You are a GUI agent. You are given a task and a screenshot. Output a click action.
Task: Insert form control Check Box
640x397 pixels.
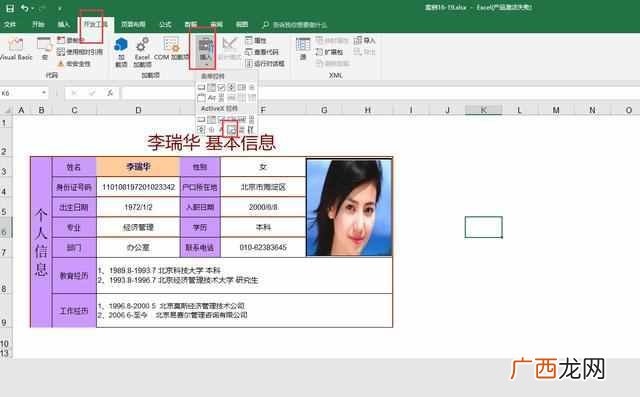click(x=221, y=87)
